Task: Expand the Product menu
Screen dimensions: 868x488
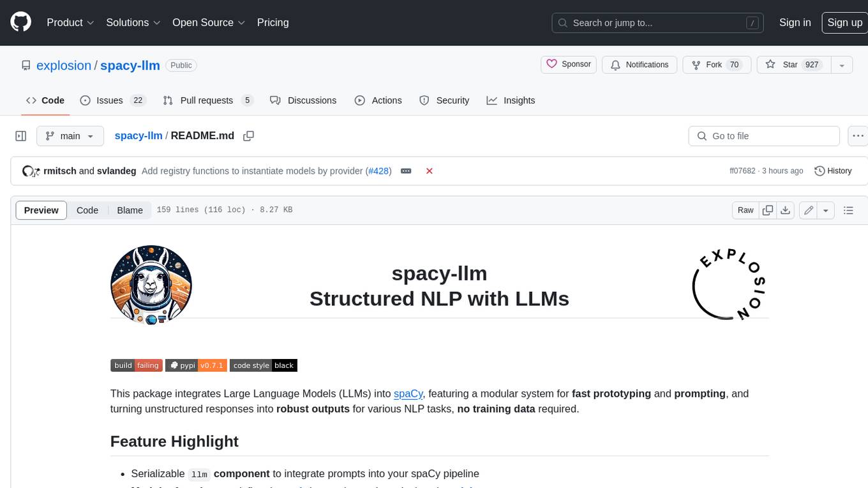Action: tap(70, 22)
